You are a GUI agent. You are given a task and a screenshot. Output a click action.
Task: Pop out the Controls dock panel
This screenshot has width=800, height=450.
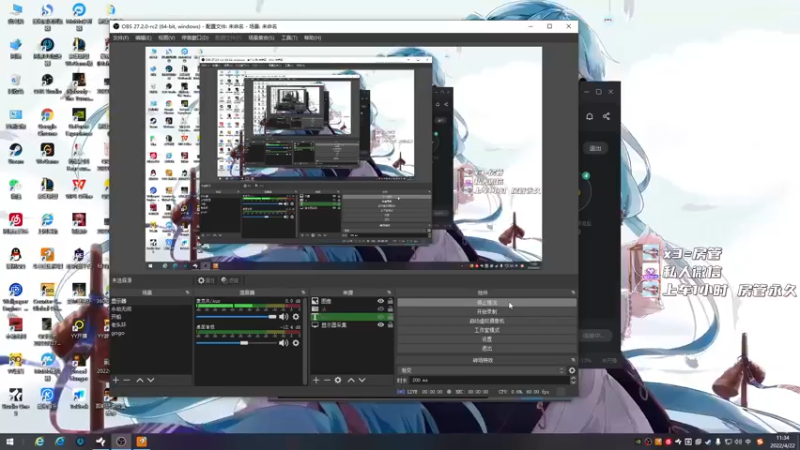[573, 292]
